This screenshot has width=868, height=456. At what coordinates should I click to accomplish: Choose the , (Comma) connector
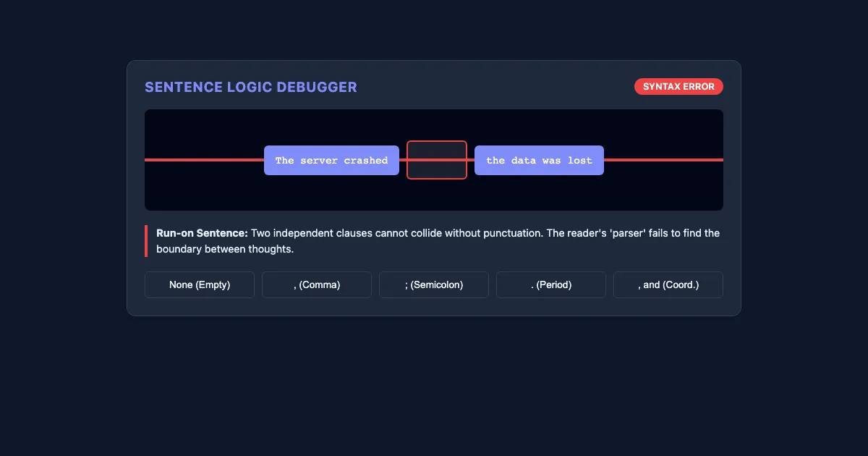(317, 284)
